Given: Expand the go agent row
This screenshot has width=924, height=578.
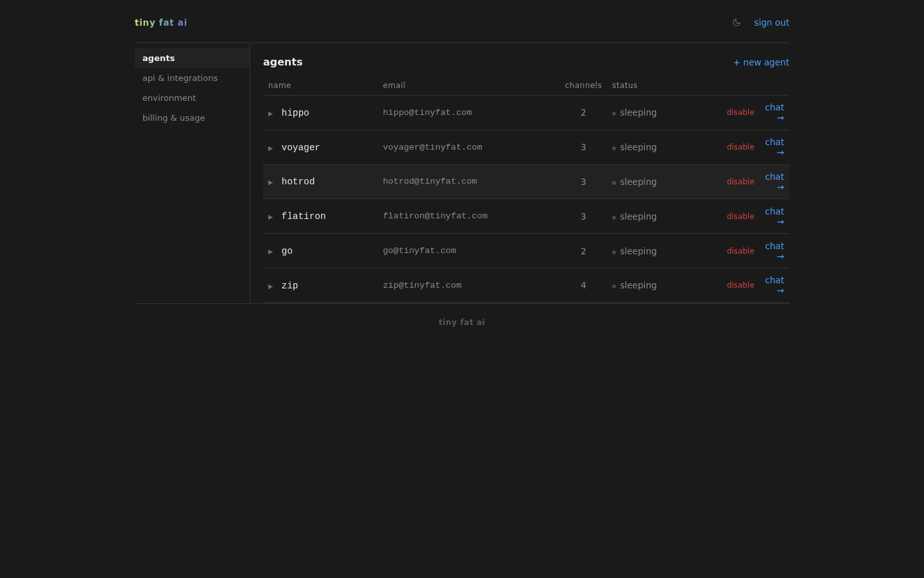Looking at the screenshot, I should tap(271, 252).
